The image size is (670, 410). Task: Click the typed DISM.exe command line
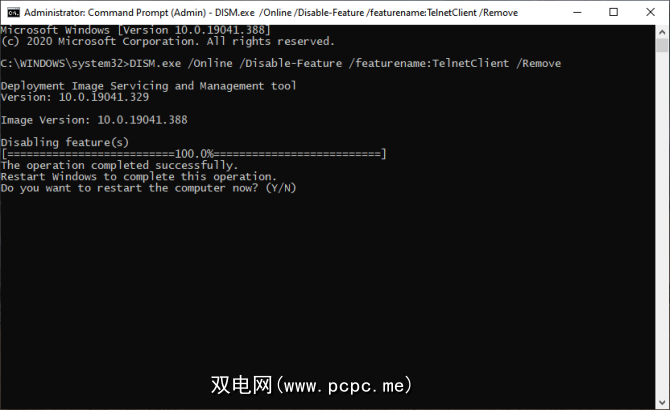click(281, 63)
